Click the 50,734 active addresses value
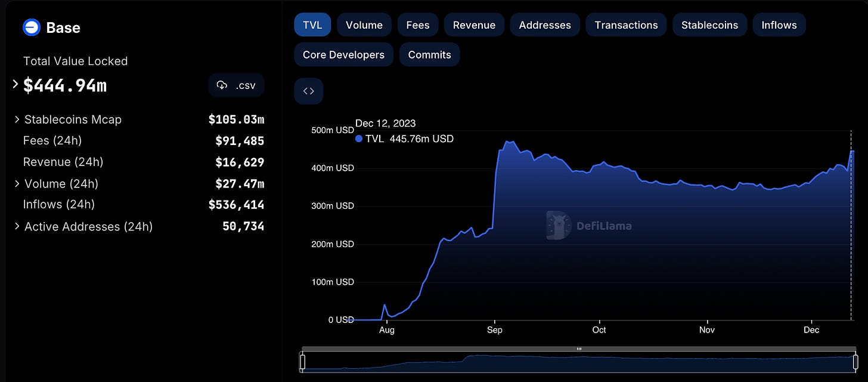 coord(243,226)
